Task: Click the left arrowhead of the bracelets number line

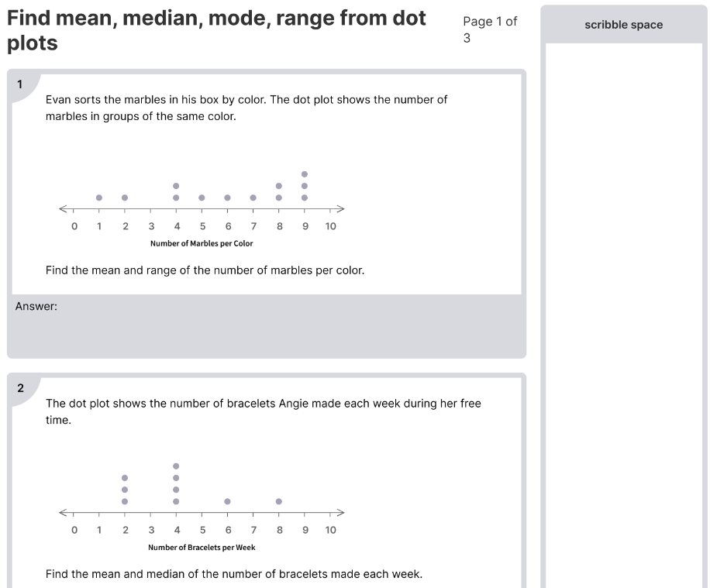Action: tap(63, 512)
